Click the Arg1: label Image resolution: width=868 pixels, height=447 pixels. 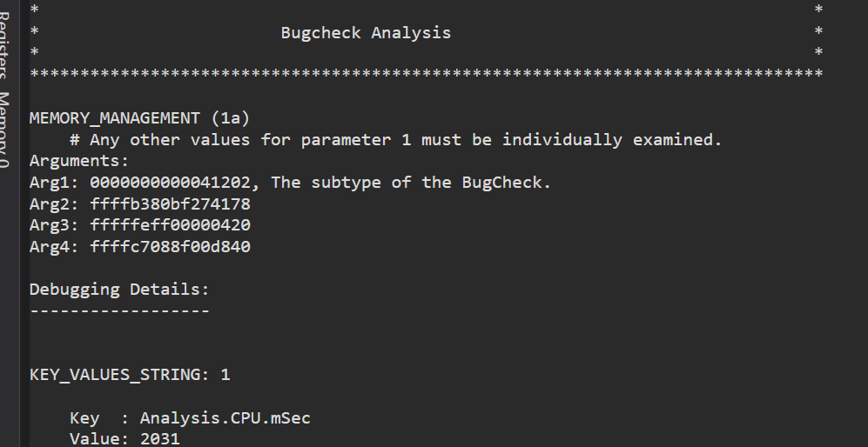[54, 183]
